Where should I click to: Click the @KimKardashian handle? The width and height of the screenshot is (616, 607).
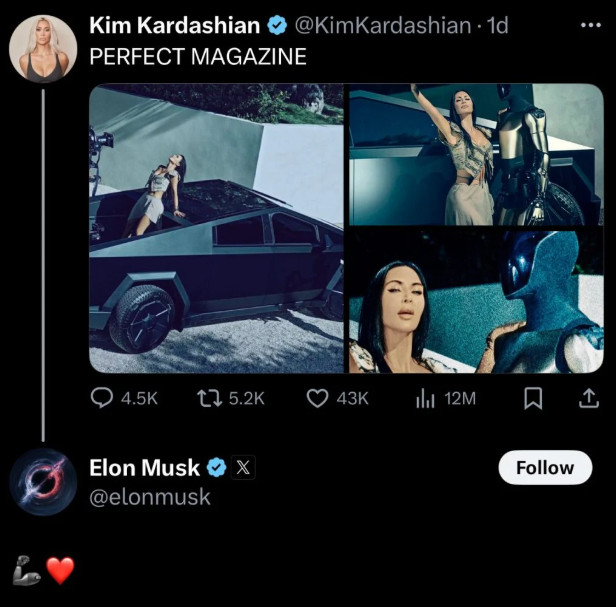click(x=385, y=26)
